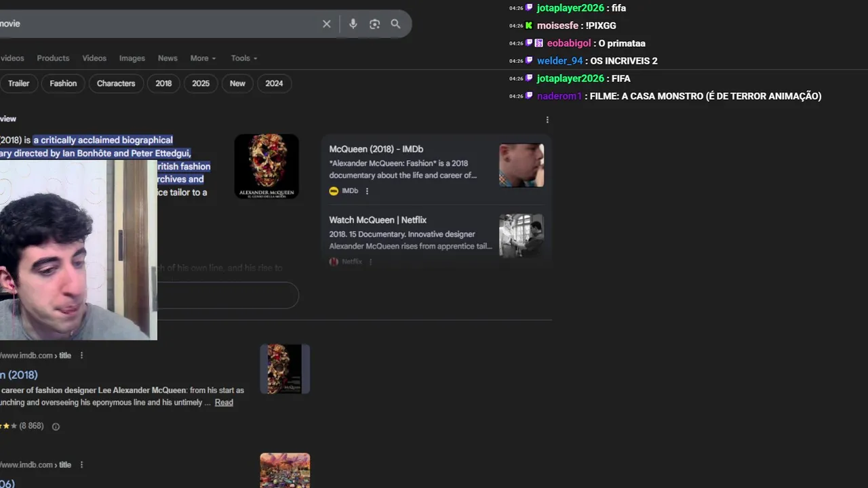868x488 pixels.
Task: Clear the search box with the X icon
Action: [326, 24]
